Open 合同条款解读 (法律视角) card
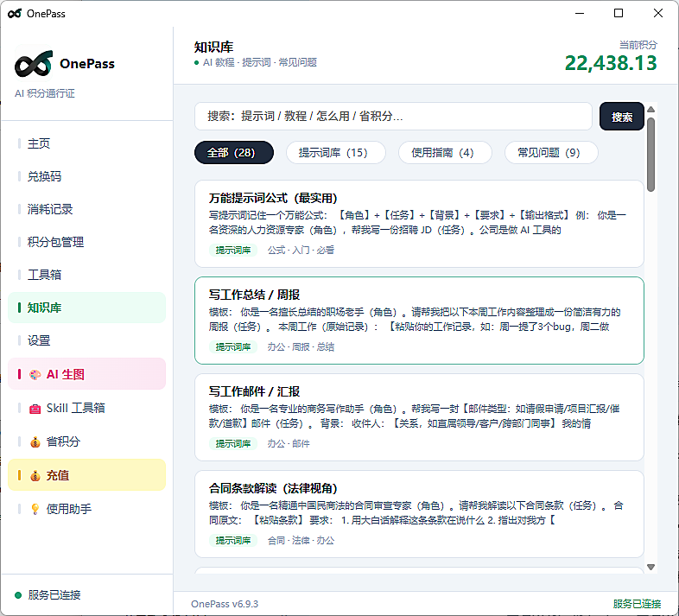The image size is (679, 616). click(x=419, y=514)
